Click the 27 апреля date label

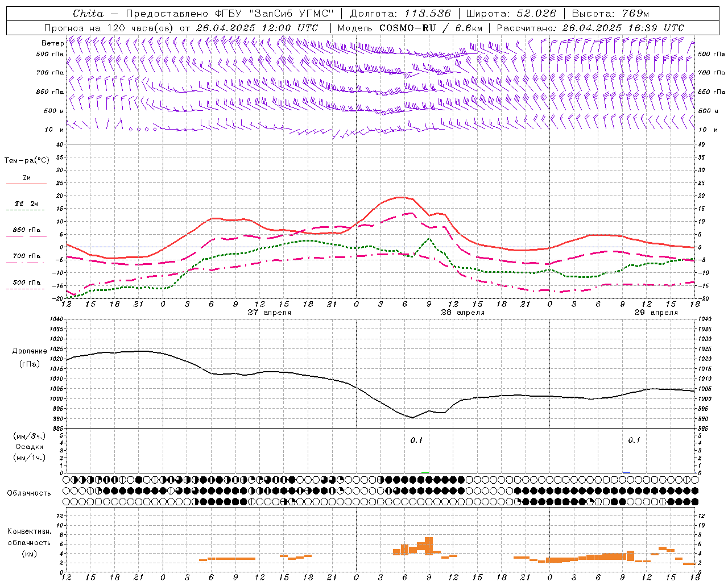point(270,313)
